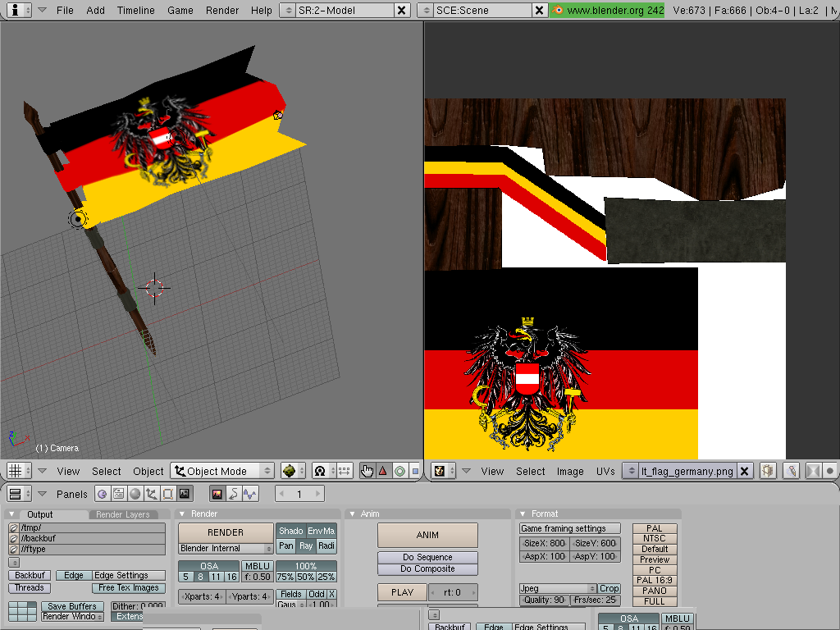Open the File menu
The width and height of the screenshot is (840, 630).
tap(65, 10)
